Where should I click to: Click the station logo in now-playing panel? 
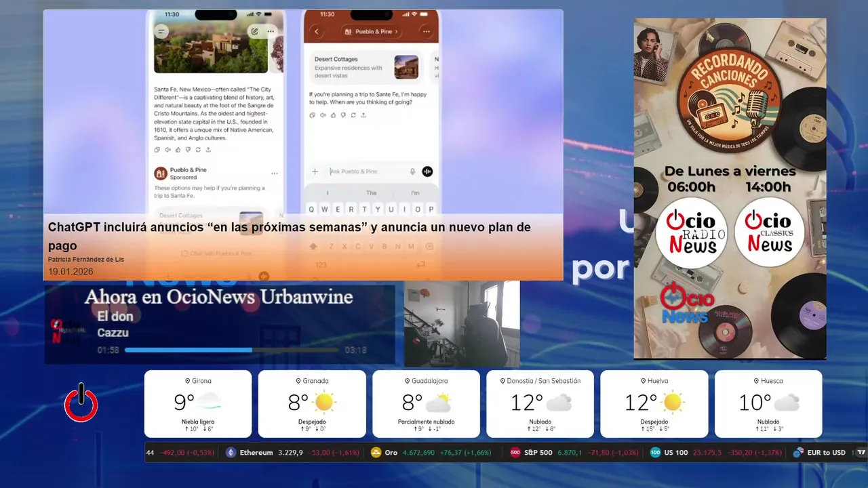point(67,331)
